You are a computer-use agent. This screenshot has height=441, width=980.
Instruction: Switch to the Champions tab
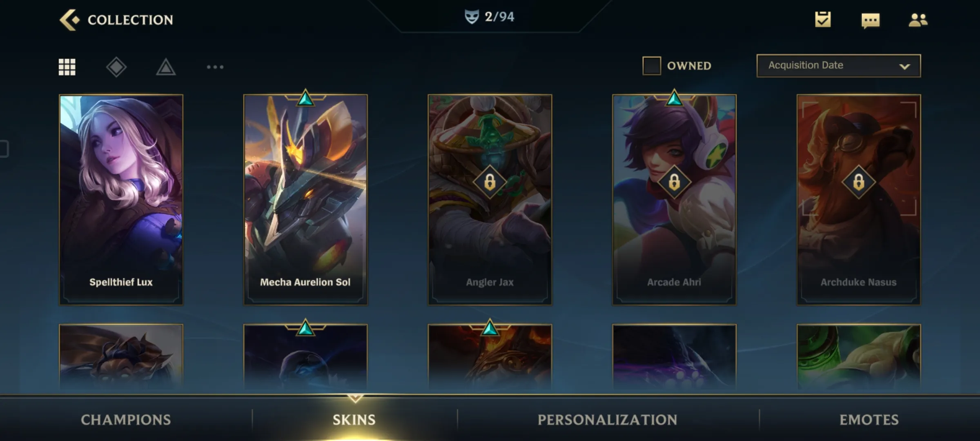click(x=126, y=420)
